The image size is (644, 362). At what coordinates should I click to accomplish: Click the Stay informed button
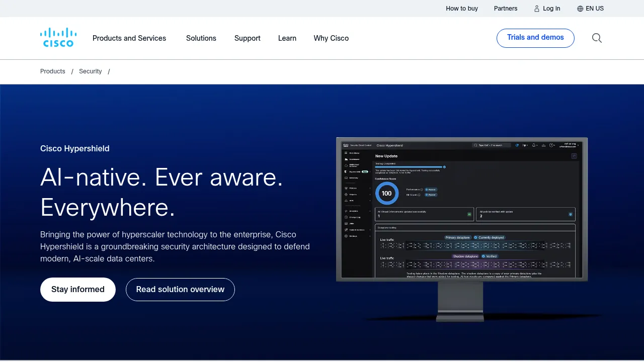(78, 290)
